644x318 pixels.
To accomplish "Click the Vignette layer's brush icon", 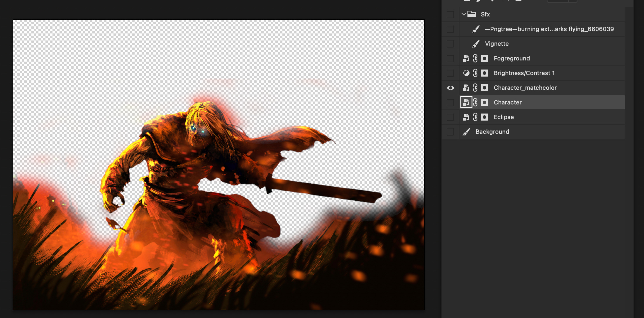I will coord(476,44).
